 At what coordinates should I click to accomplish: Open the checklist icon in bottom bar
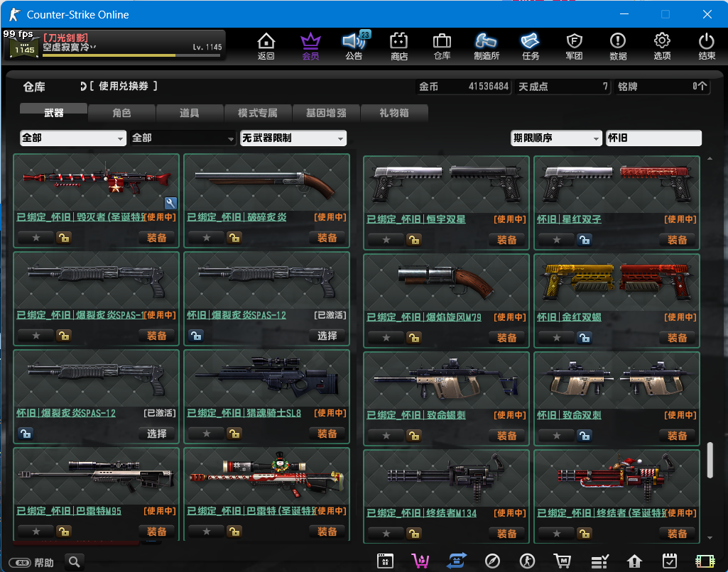599,561
